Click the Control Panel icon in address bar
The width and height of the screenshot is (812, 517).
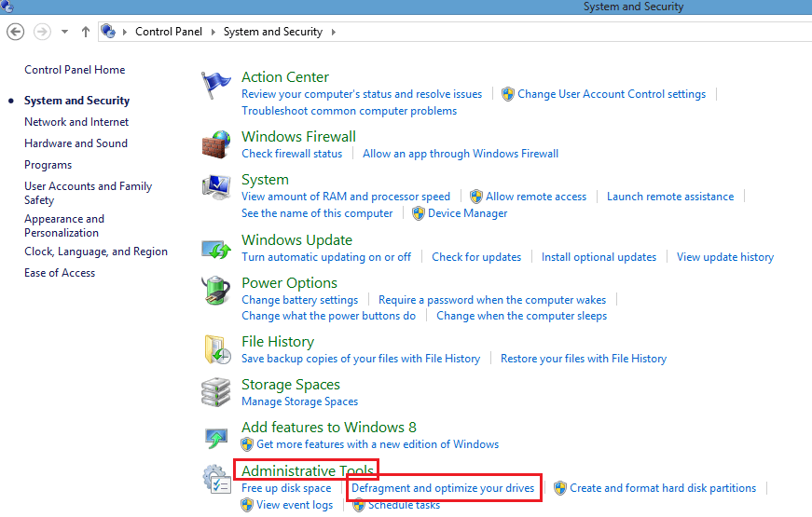(108, 31)
